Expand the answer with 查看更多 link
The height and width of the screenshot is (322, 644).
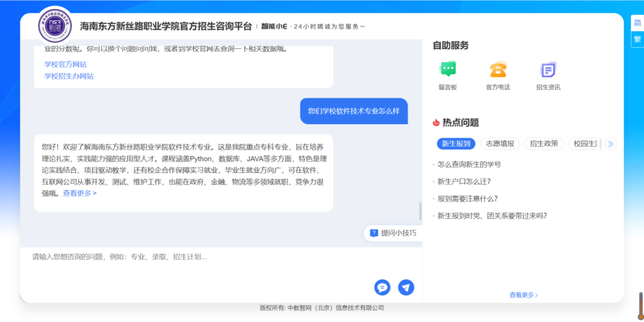(x=79, y=193)
